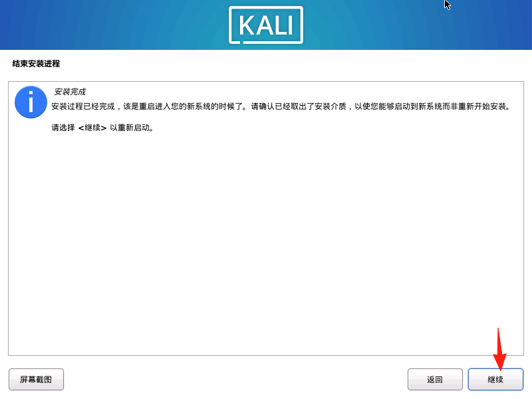The image size is (532, 399).
Task: Click the 以重新启动 text
Action: pos(130,128)
